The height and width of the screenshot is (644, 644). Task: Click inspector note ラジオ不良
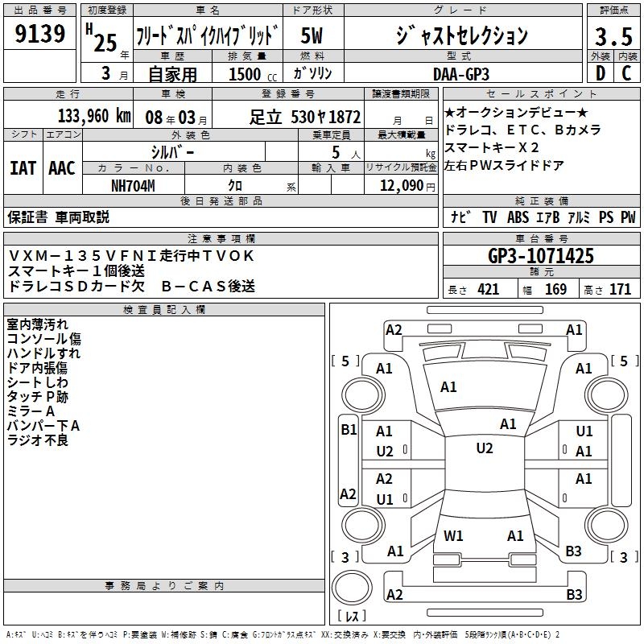click(37, 440)
